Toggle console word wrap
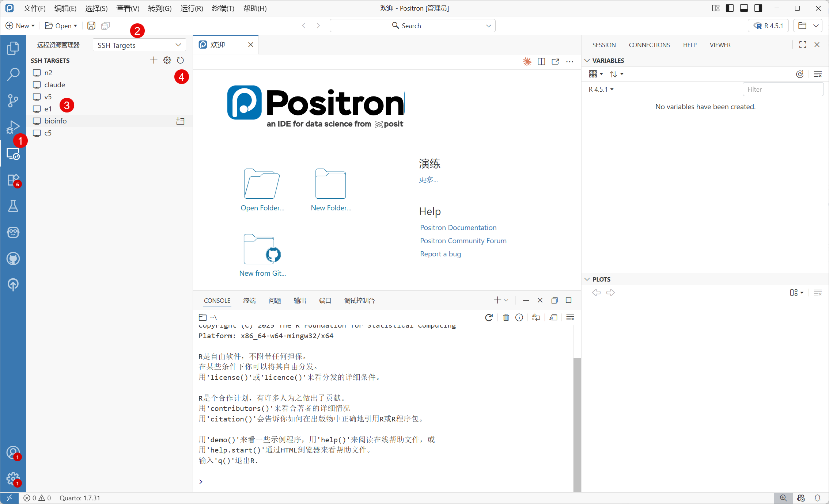The image size is (829, 504). tap(536, 317)
